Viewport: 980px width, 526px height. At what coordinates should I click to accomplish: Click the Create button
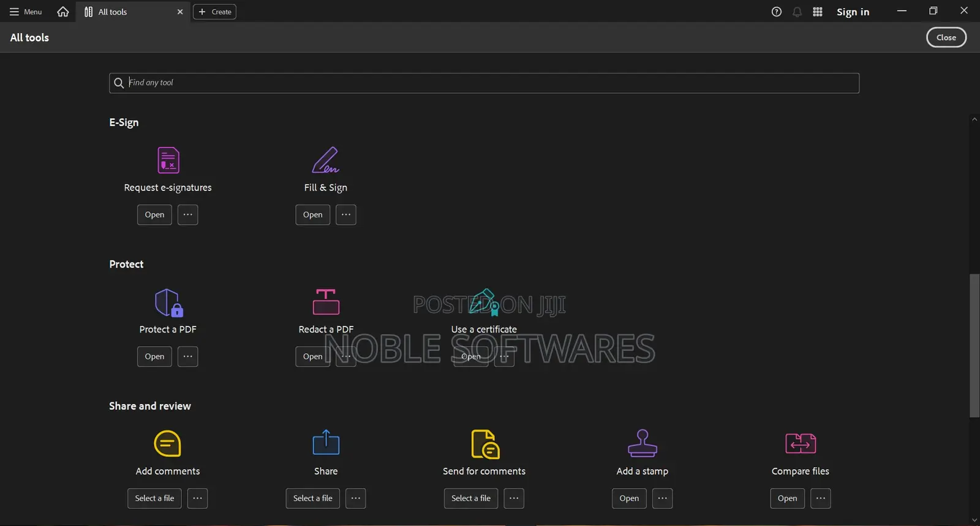[x=214, y=12]
